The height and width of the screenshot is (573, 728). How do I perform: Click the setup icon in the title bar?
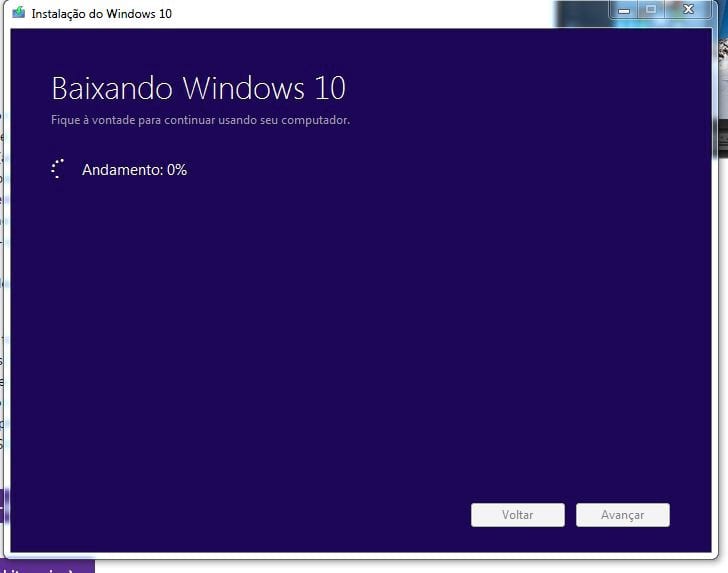(19, 13)
